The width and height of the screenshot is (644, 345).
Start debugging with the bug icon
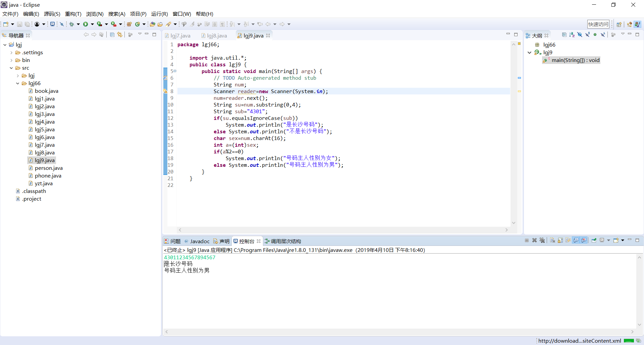coord(71,24)
